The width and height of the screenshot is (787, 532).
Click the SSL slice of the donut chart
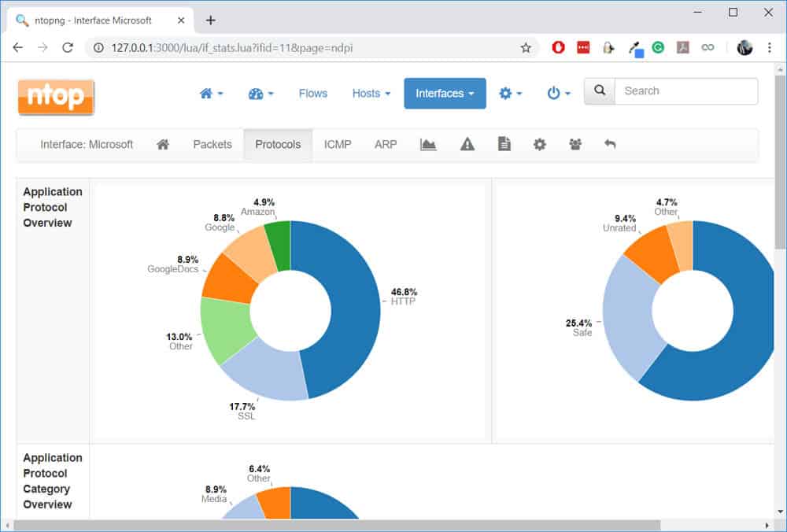click(271, 371)
